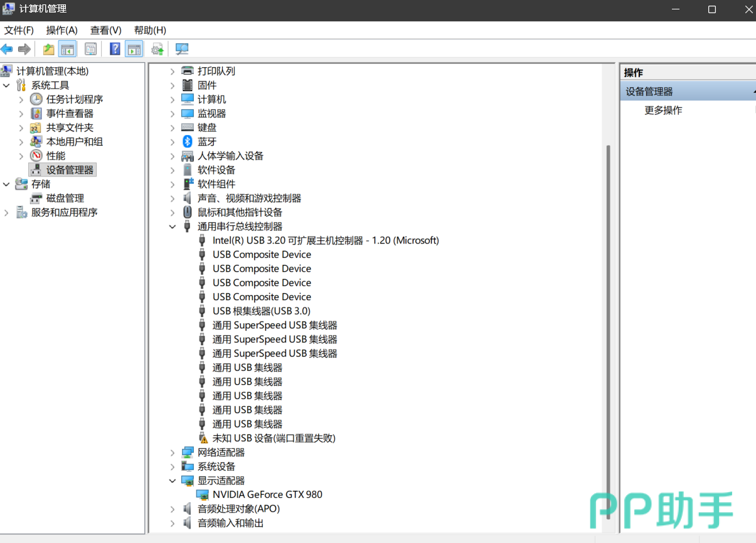756x543 pixels.
Task: Click the Up one level folder icon
Action: point(48,49)
